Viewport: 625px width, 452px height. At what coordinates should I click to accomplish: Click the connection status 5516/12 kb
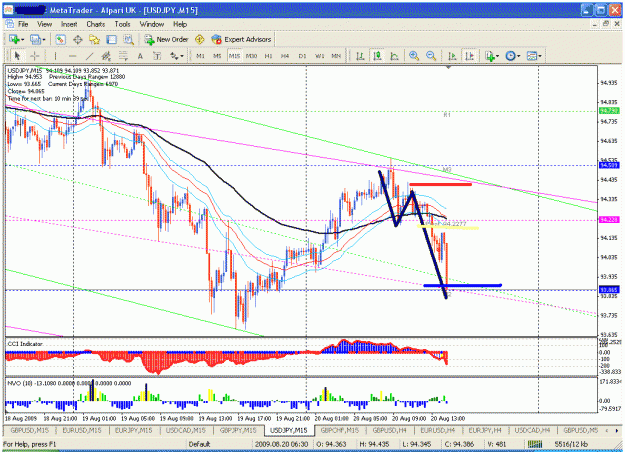[x=570, y=444]
